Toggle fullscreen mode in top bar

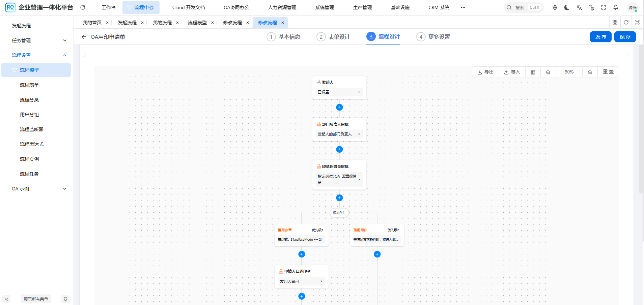[x=604, y=7]
